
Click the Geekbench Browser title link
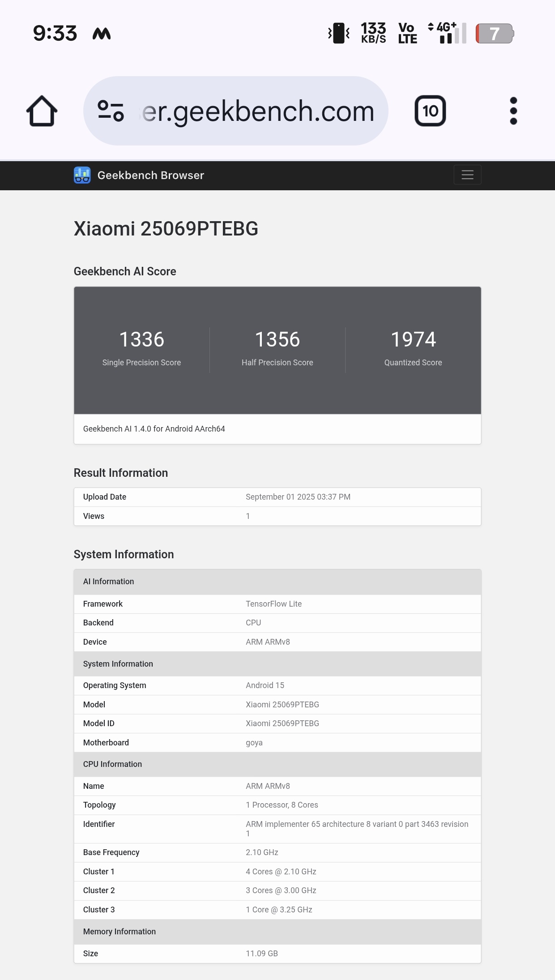150,175
